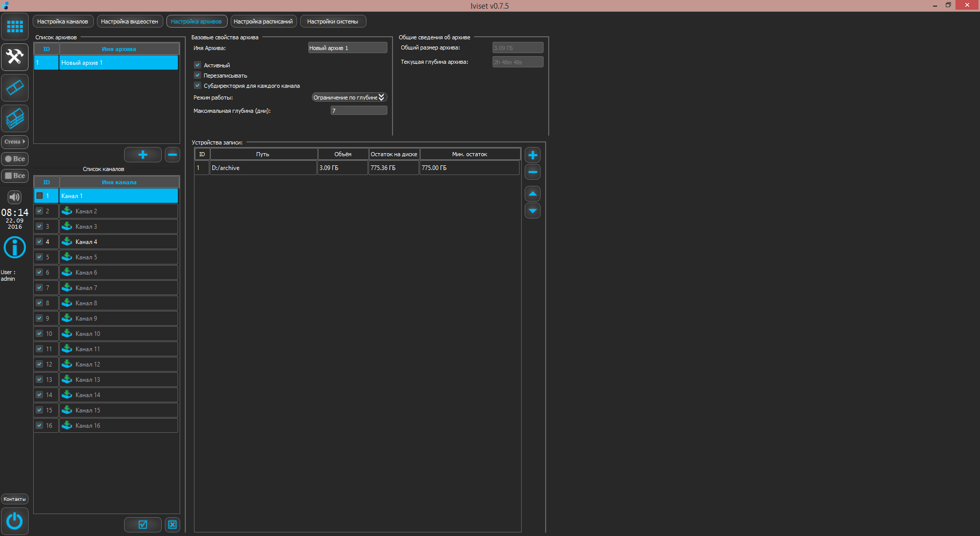Expand the Стена menu in sidebar
The image size is (980, 536).
[x=15, y=142]
